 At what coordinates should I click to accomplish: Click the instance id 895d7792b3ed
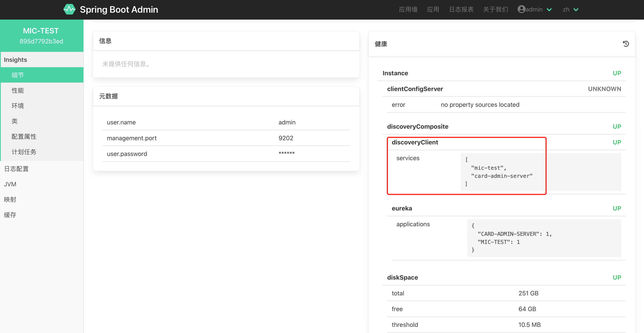[41, 41]
